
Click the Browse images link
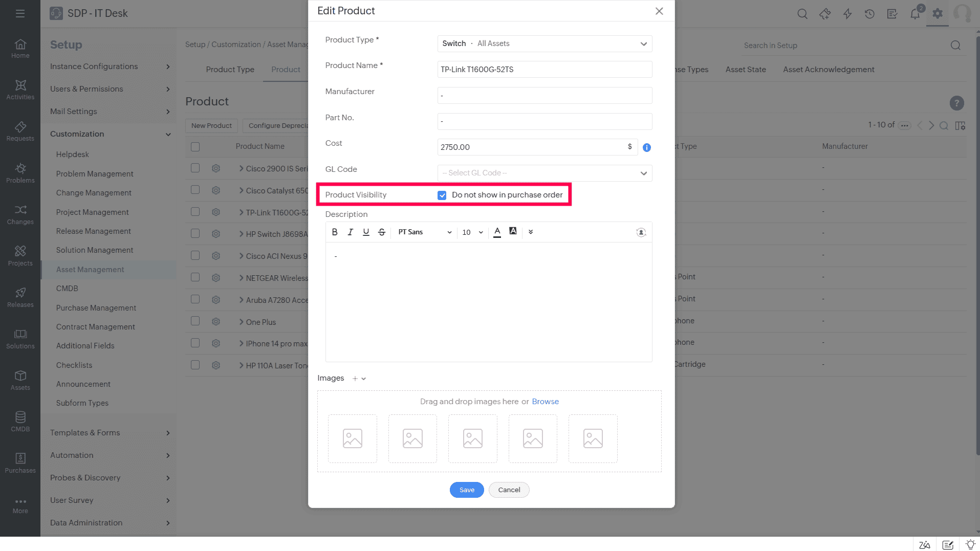click(545, 402)
